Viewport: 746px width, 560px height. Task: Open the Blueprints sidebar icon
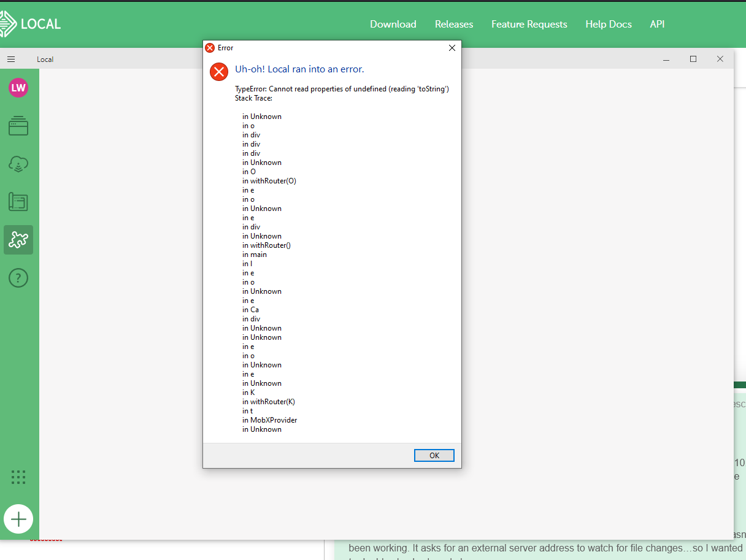pyautogui.click(x=18, y=202)
